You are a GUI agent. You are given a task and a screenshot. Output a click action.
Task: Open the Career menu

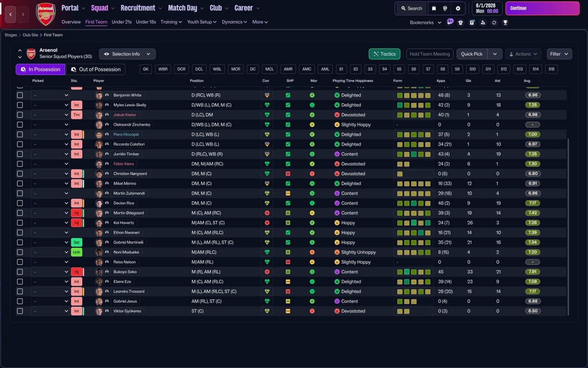coord(247,8)
